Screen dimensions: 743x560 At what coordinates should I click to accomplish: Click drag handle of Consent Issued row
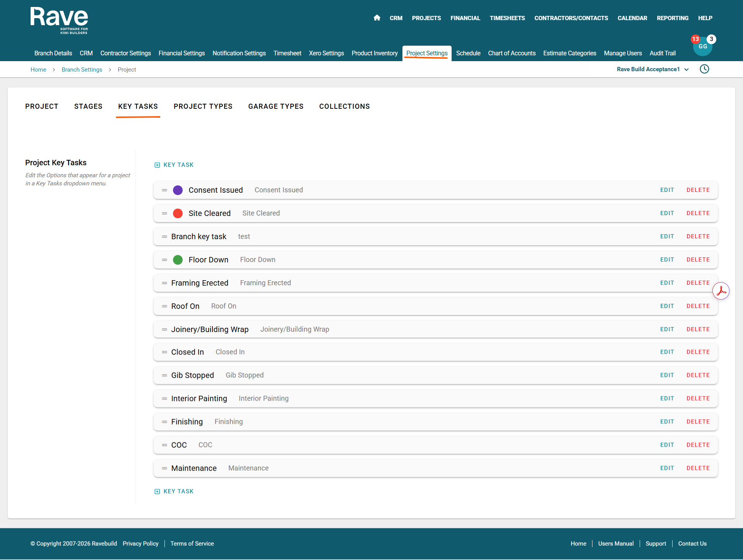point(164,190)
